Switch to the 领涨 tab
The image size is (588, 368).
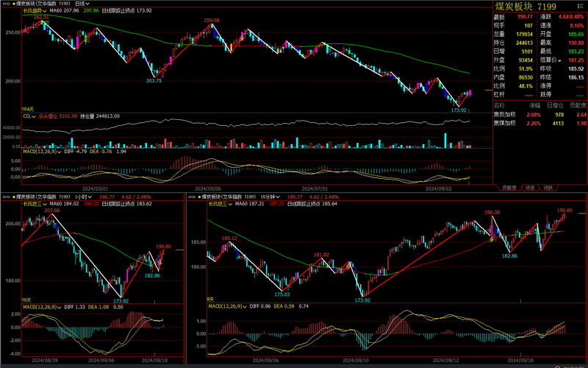529,188
